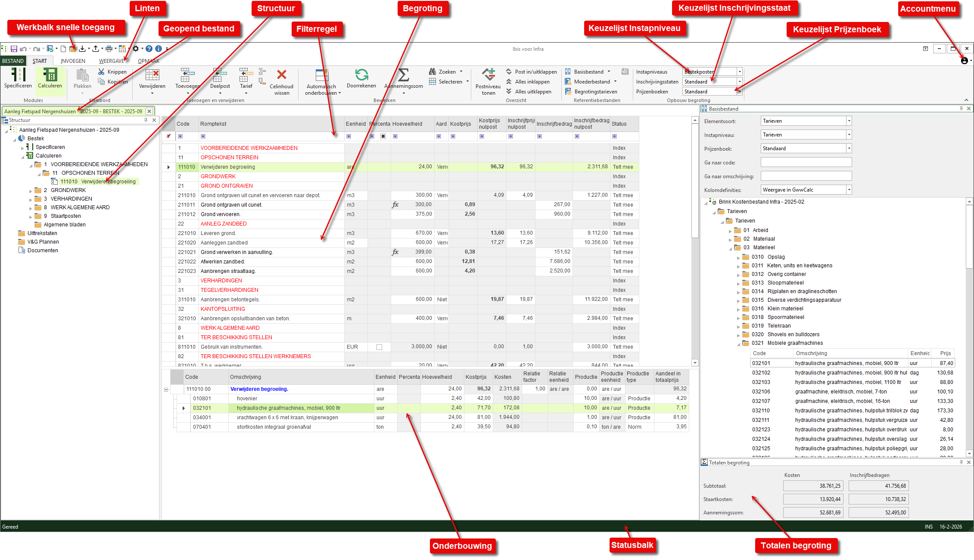
Task: Click the Ga naar code input field
Action: [x=806, y=162]
